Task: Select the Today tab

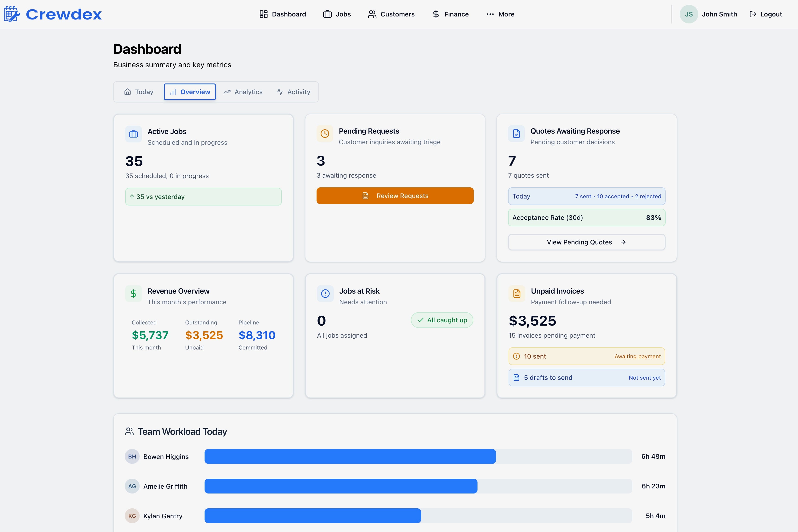Action: pos(138,92)
